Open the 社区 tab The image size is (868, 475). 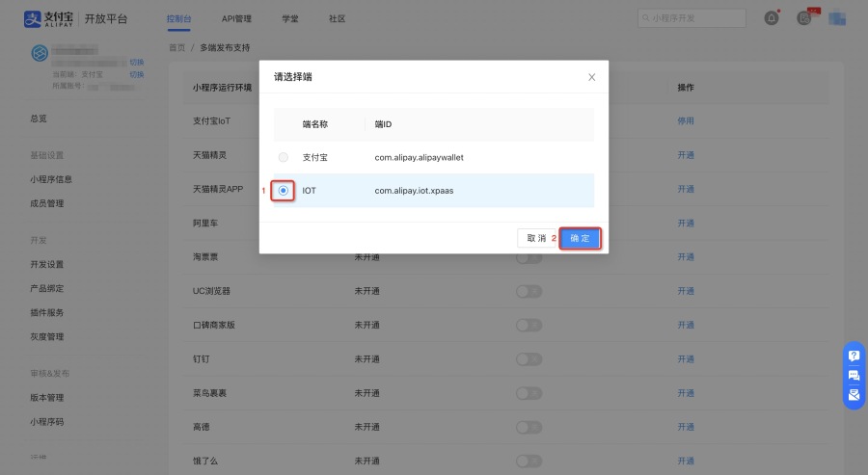click(338, 19)
